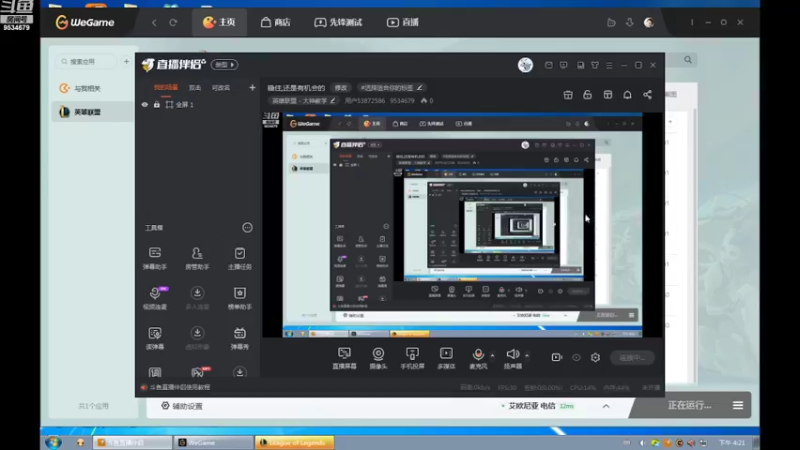Expand the speaker volume arrow
This screenshot has height=450, width=800.
tap(527, 355)
